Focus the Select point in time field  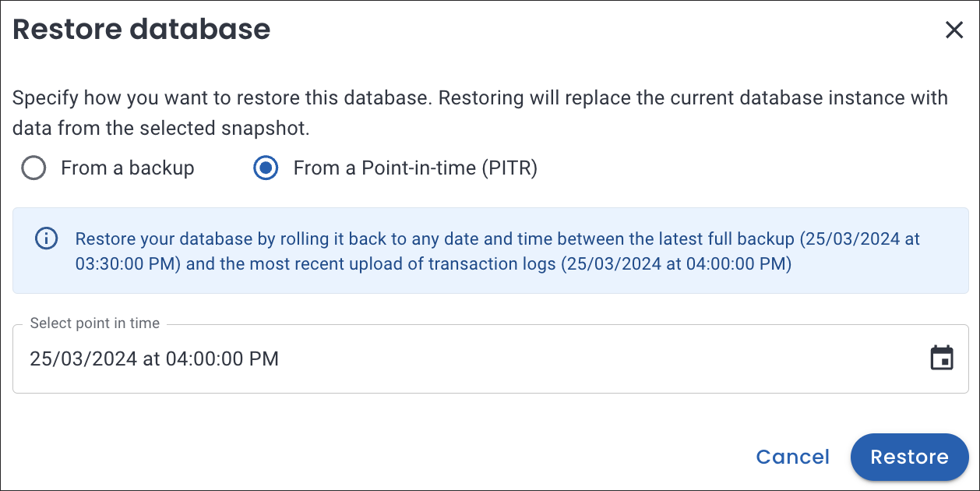click(545, 359)
